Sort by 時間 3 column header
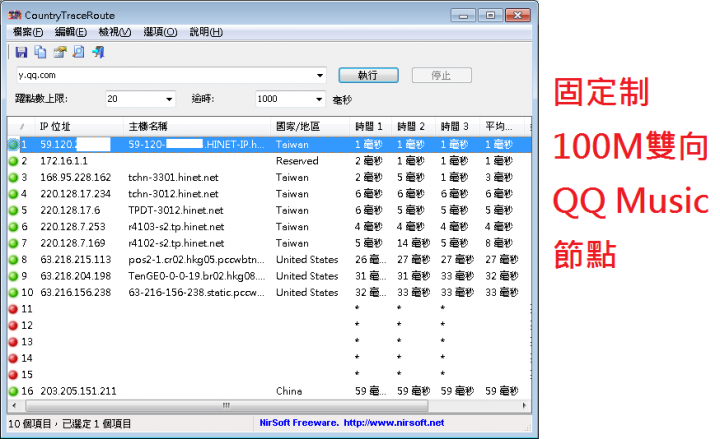The height and width of the screenshot is (439, 720). (456, 127)
